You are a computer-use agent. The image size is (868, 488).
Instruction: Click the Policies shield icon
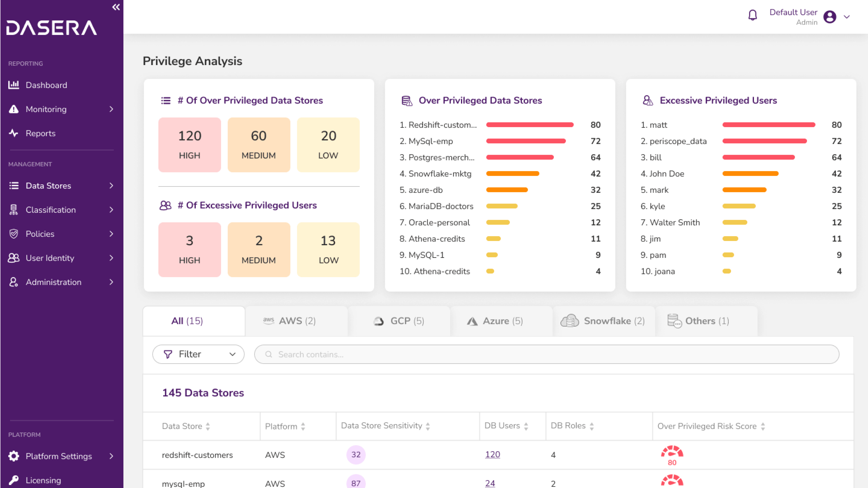[14, 234]
